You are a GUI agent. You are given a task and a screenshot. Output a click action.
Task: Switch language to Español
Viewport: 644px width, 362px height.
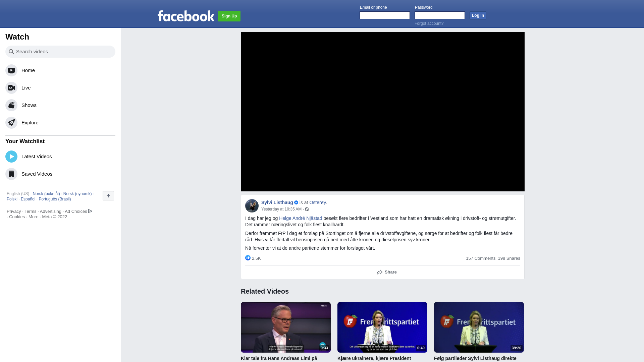click(x=28, y=199)
